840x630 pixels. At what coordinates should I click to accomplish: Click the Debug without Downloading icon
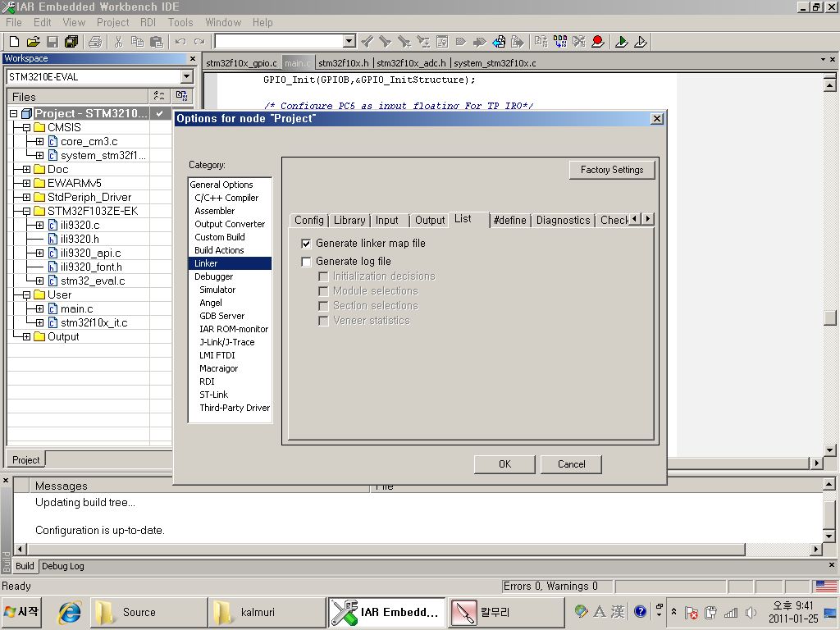pyautogui.click(x=641, y=41)
